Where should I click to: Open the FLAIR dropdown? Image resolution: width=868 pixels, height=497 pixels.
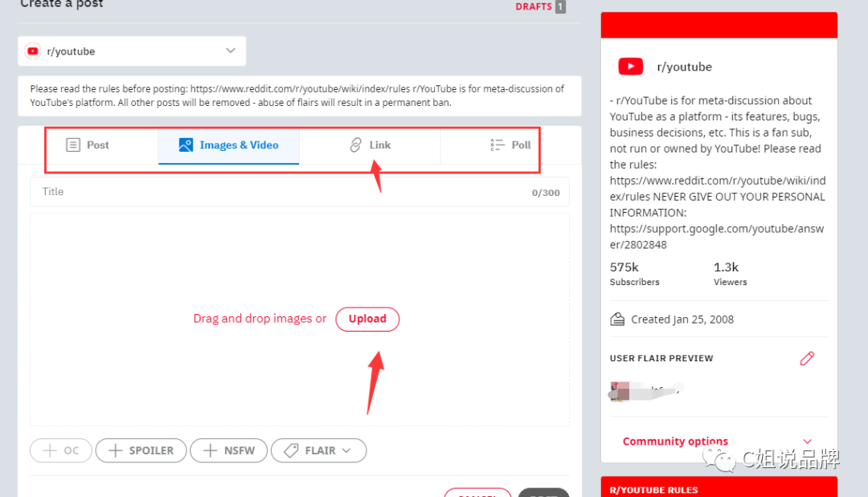[x=318, y=450]
